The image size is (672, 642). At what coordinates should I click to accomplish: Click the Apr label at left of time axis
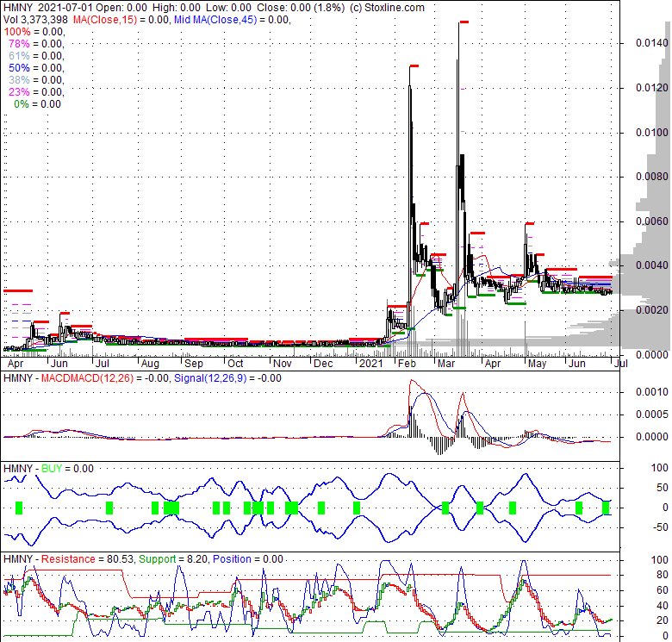coord(16,364)
